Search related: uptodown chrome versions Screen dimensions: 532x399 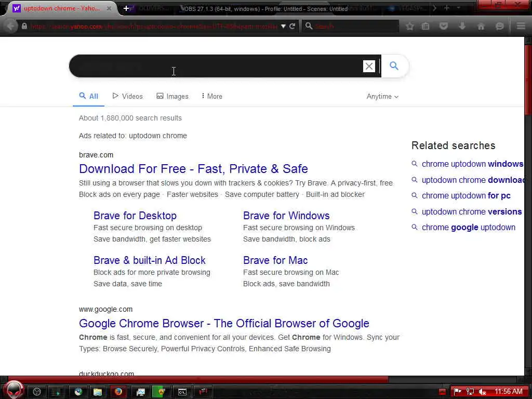click(x=472, y=212)
